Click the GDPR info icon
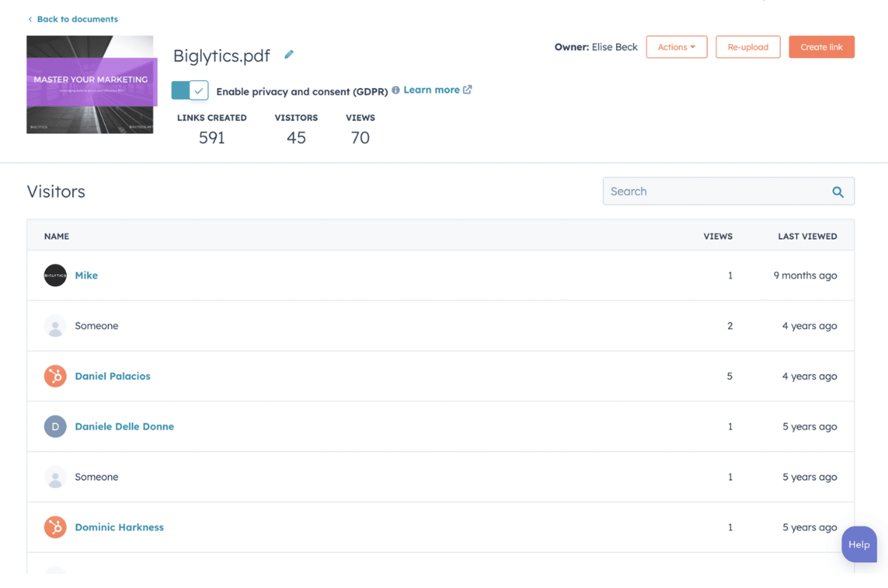 tap(396, 90)
